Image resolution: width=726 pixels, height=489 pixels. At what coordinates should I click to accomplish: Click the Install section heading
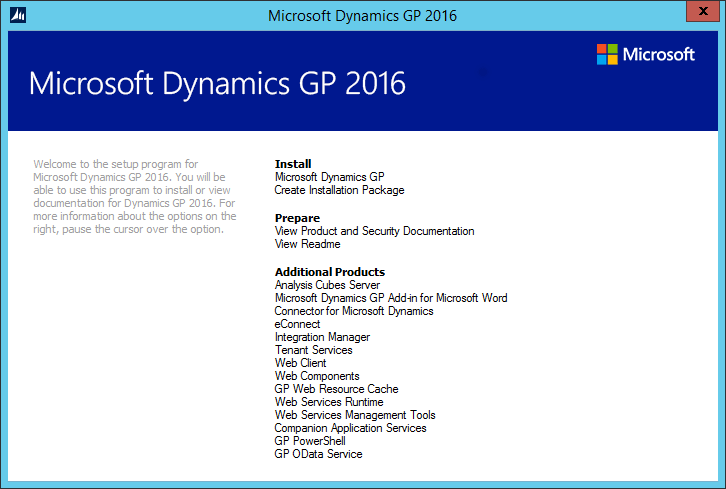(x=293, y=164)
